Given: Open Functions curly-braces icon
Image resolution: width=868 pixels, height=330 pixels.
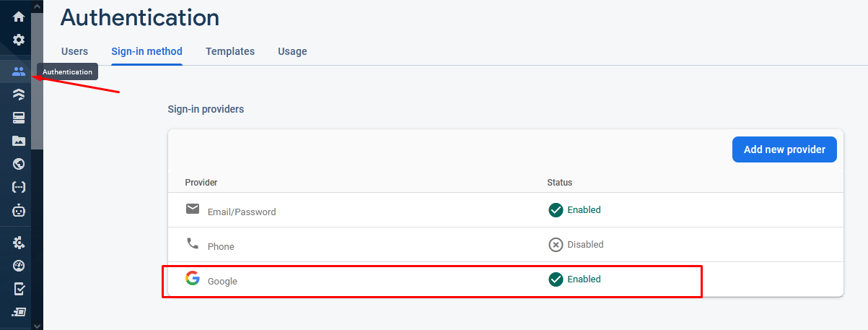Looking at the screenshot, I should tap(19, 187).
